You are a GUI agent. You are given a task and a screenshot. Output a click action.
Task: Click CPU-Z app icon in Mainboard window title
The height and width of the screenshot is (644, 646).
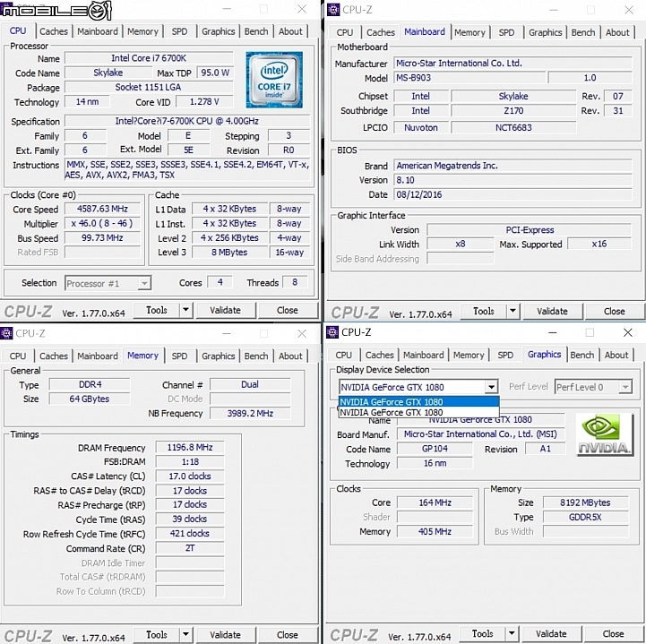pos(333,10)
